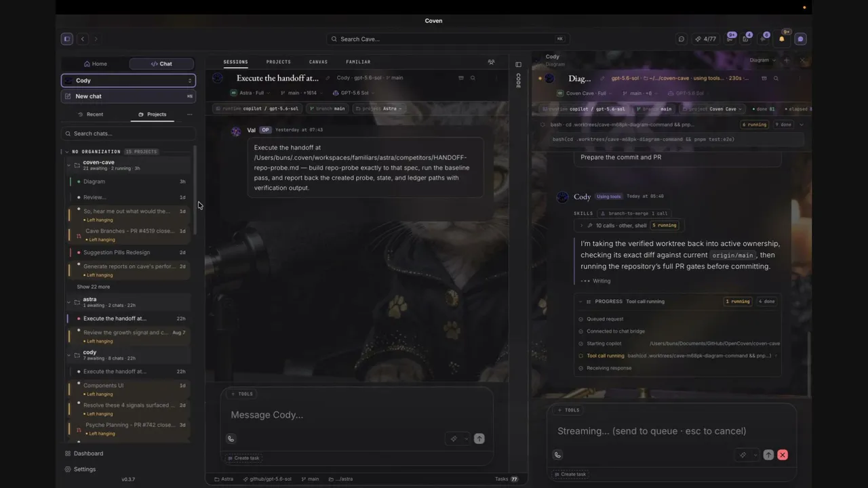Open the notifications bell
The image size is (868, 488).
click(x=782, y=39)
